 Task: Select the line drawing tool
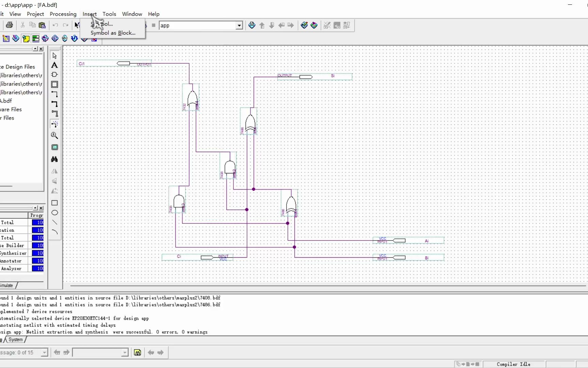tap(54, 222)
